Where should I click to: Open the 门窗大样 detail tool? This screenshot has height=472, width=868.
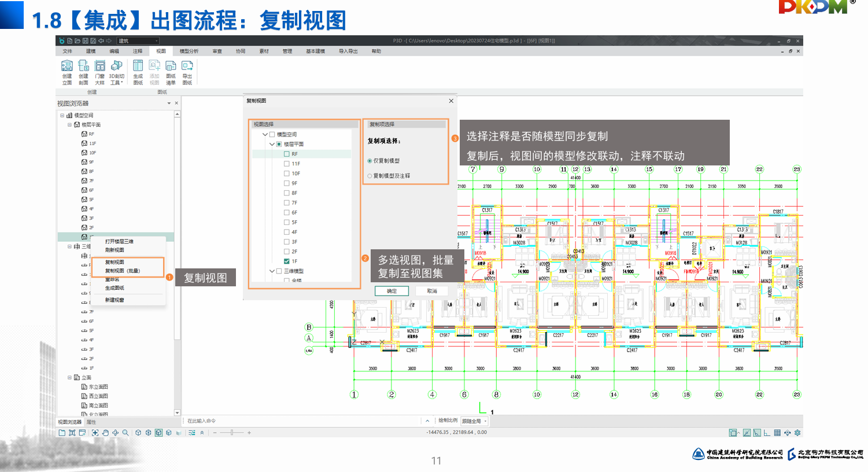[x=100, y=72]
